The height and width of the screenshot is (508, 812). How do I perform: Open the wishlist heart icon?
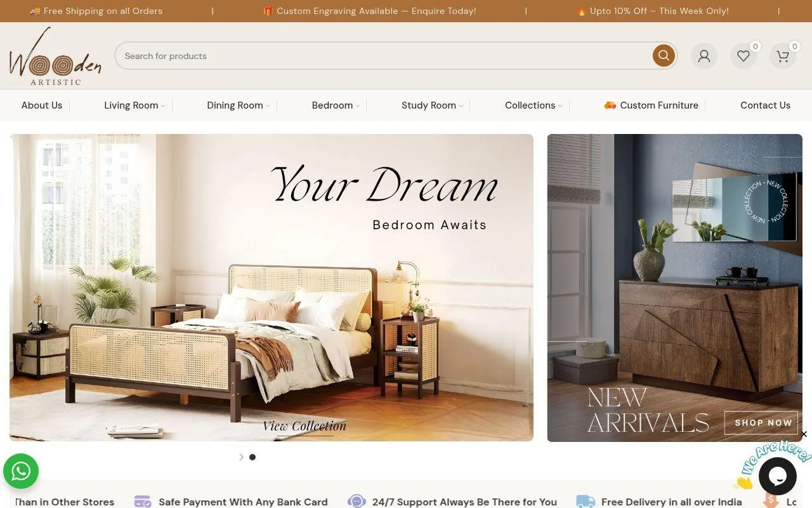(x=743, y=56)
